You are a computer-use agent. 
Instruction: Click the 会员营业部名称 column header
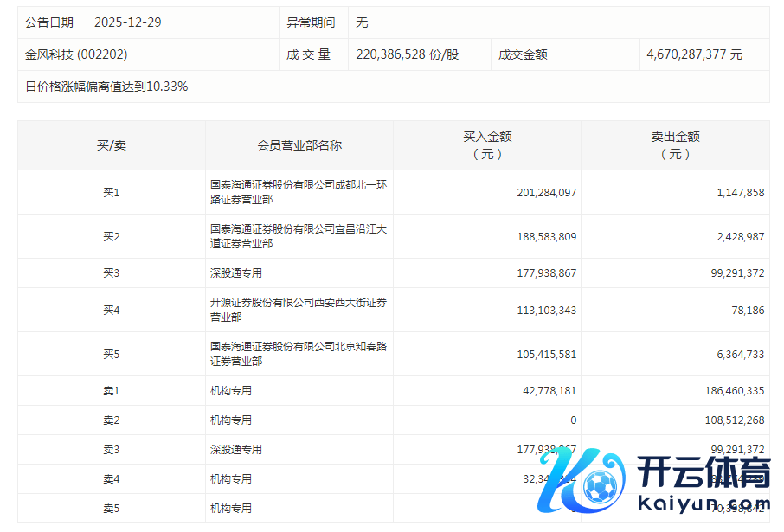tap(299, 145)
